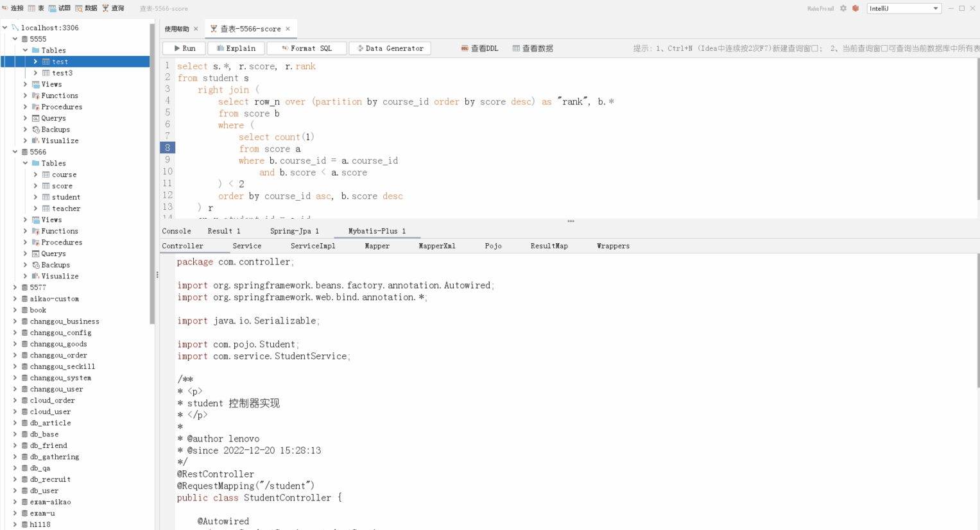
Task: Expand the 5577 database node
Action: tap(15, 287)
